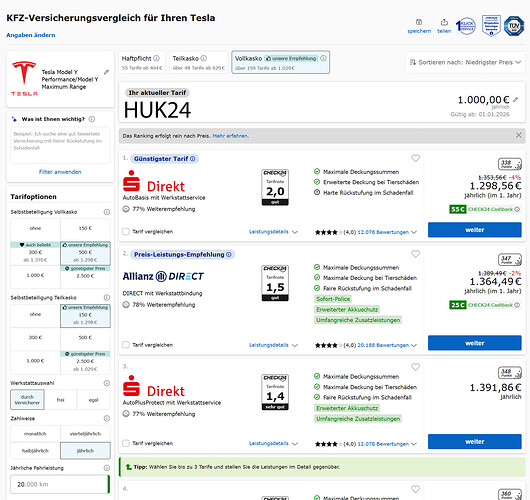This screenshot has height=500, width=530.
Task: Open info icon beside Selbstbeteiligung Vollkasko
Action: coord(107,212)
